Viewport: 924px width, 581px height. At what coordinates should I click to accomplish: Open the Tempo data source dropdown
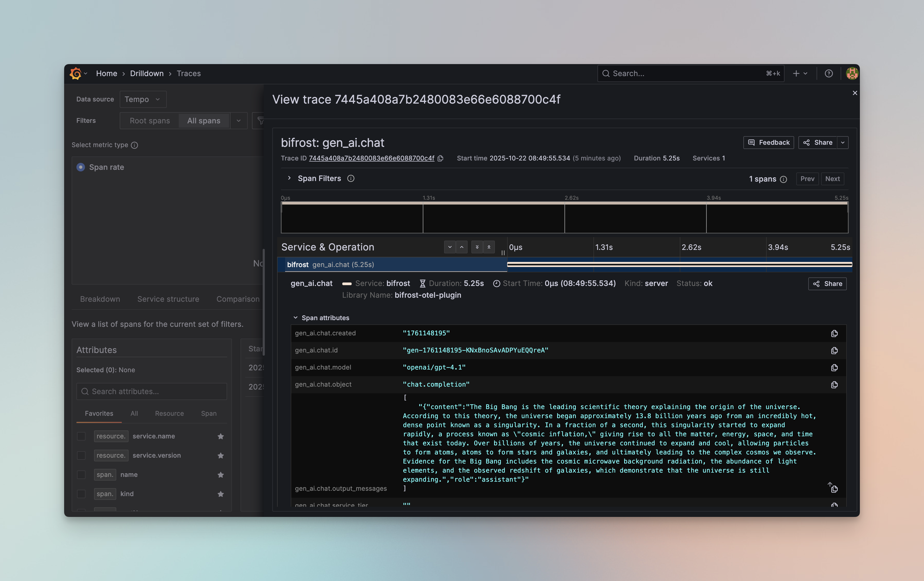pyautogui.click(x=143, y=99)
